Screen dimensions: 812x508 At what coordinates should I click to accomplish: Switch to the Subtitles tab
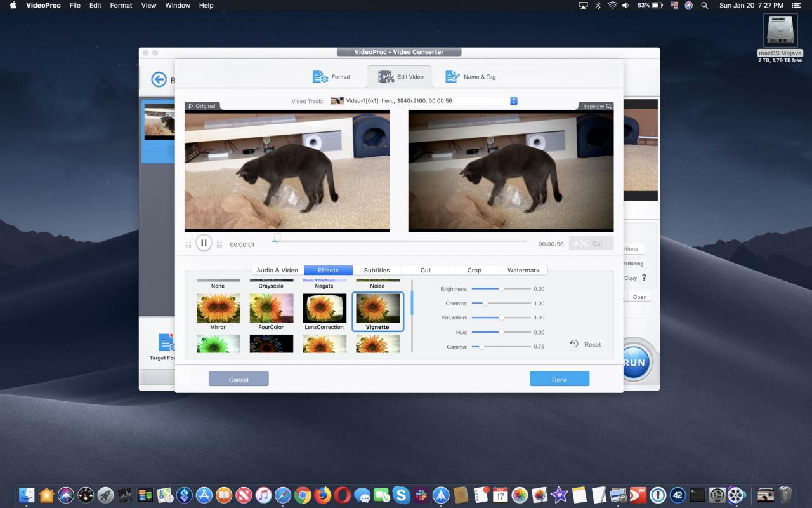377,270
